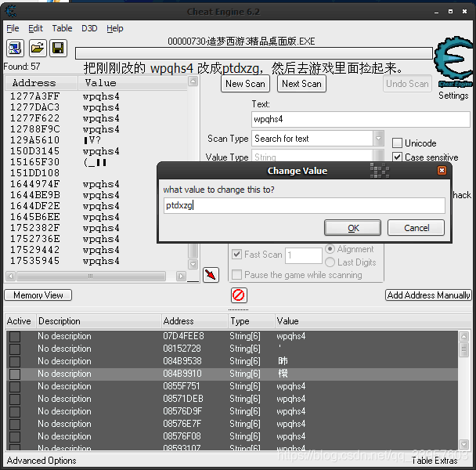Click the Next Scan button

301,84
